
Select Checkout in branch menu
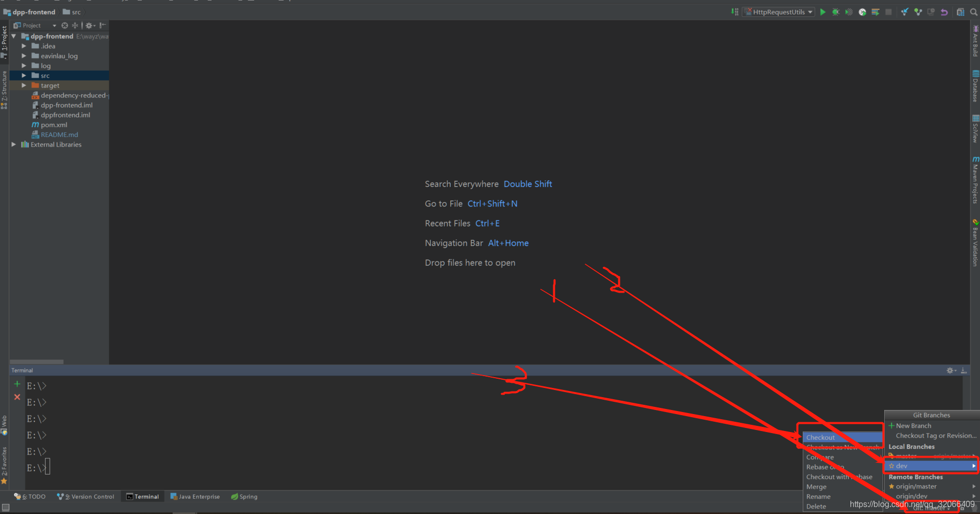click(x=842, y=437)
